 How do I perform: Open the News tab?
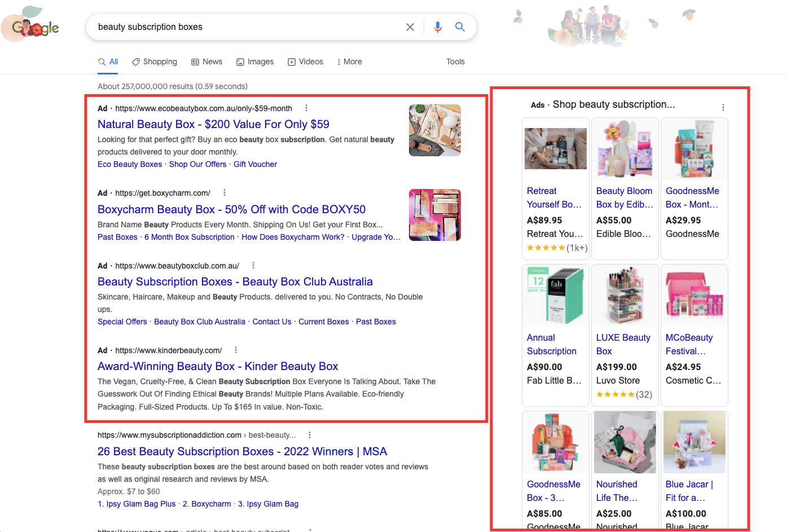[206, 61]
